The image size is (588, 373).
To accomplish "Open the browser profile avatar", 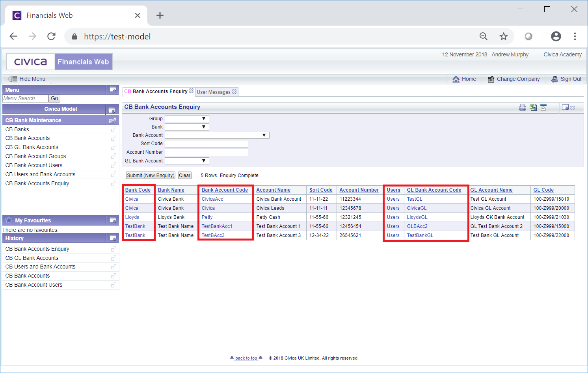I will coord(556,36).
